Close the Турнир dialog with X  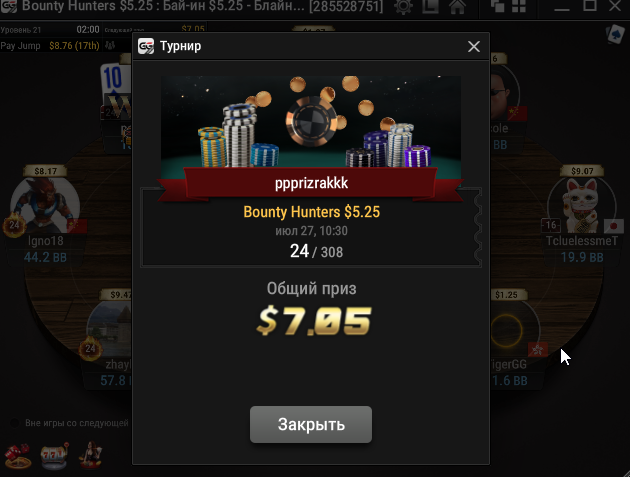point(474,47)
